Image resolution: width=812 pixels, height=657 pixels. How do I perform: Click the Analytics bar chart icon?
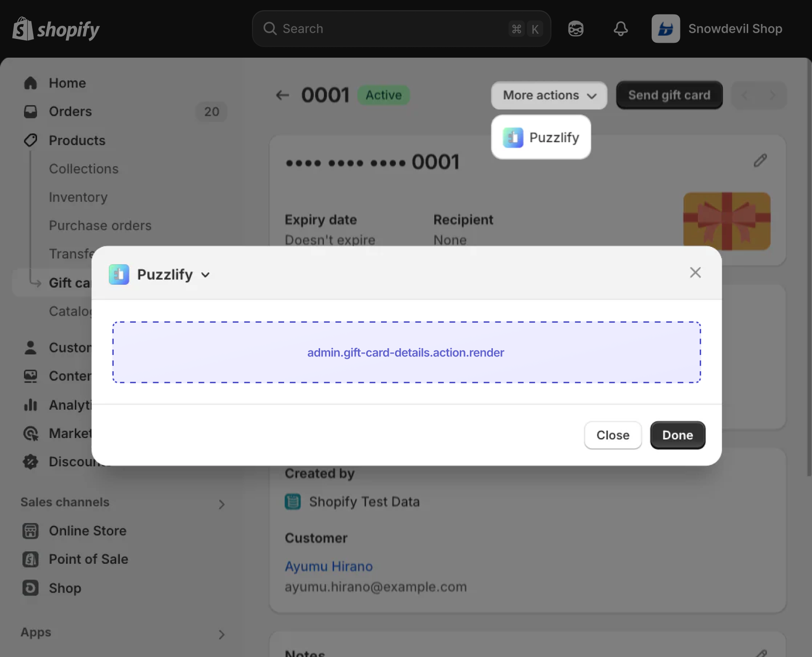(x=30, y=405)
